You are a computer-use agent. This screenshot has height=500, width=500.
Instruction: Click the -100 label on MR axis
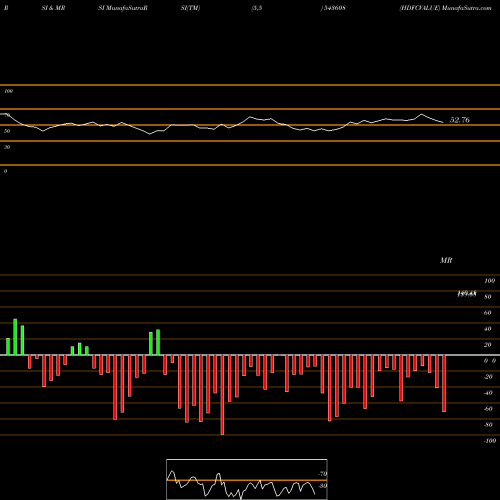pyautogui.click(x=490, y=441)
